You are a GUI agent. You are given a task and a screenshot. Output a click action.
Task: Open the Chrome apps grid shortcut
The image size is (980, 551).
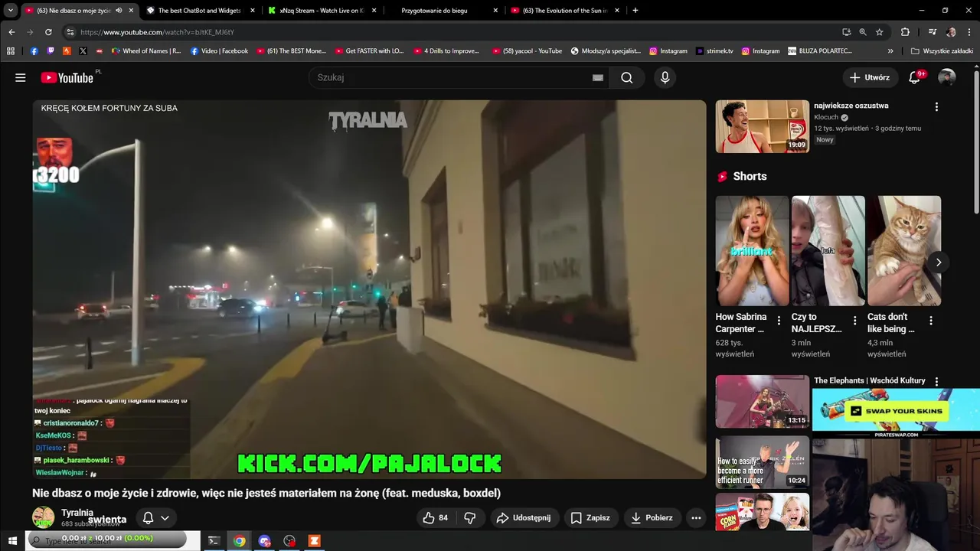click(11, 51)
